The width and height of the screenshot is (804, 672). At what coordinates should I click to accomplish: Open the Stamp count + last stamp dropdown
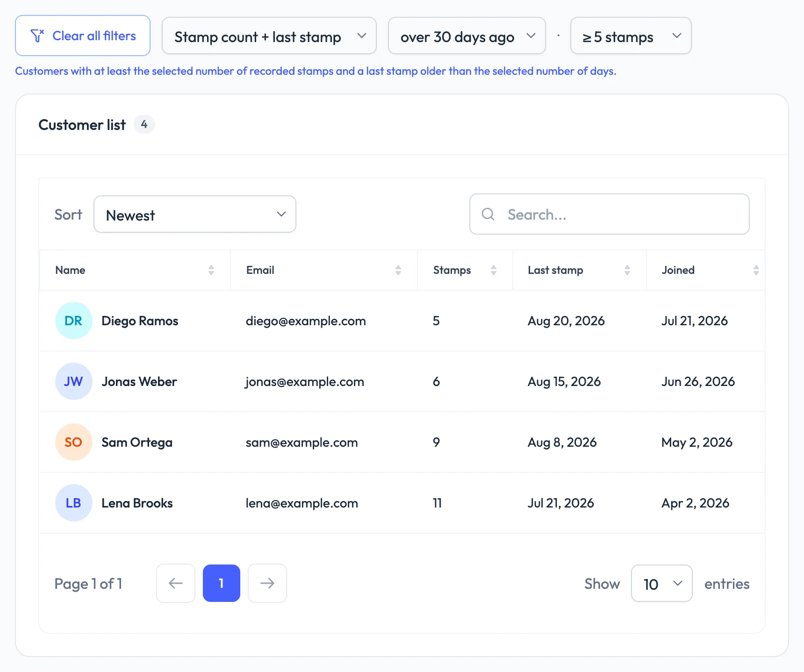[x=269, y=36]
